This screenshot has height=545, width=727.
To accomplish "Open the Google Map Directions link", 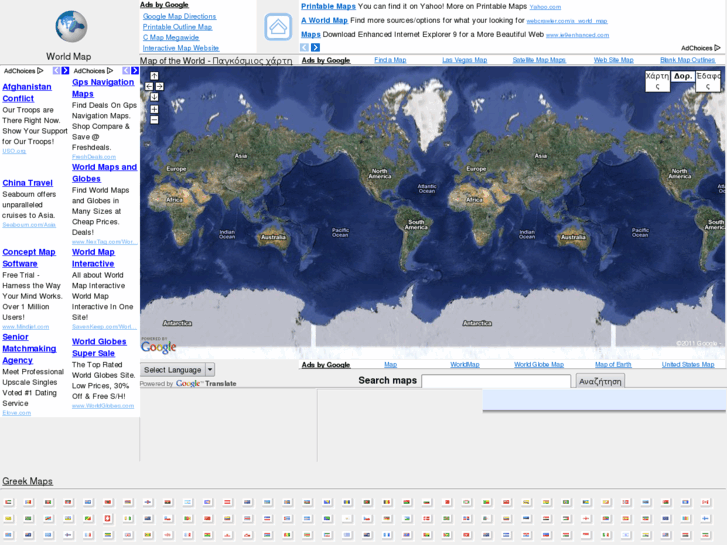I will pyautogui.click(x=179, y=16).
